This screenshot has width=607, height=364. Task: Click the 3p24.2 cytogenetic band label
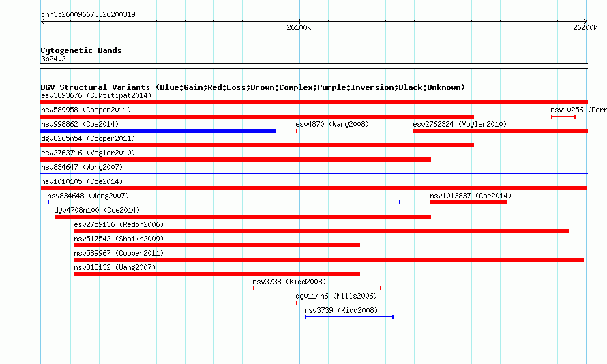coord(53,59)
